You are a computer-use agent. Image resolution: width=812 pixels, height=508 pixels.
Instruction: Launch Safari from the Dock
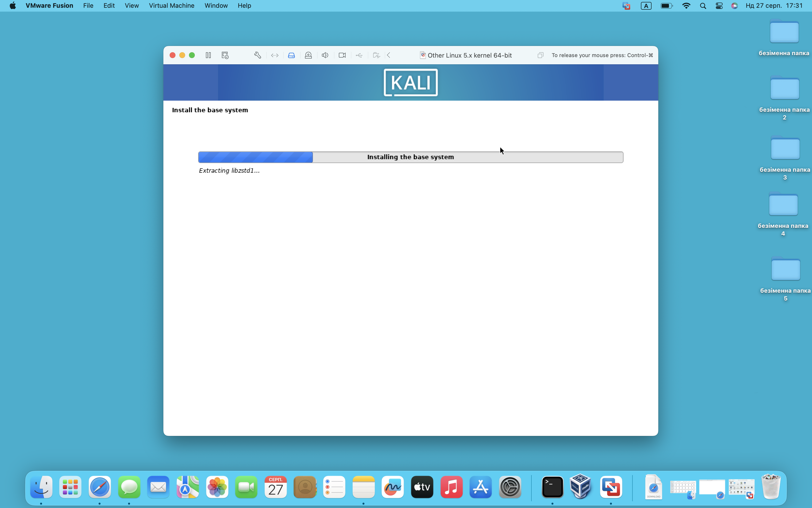100,487
